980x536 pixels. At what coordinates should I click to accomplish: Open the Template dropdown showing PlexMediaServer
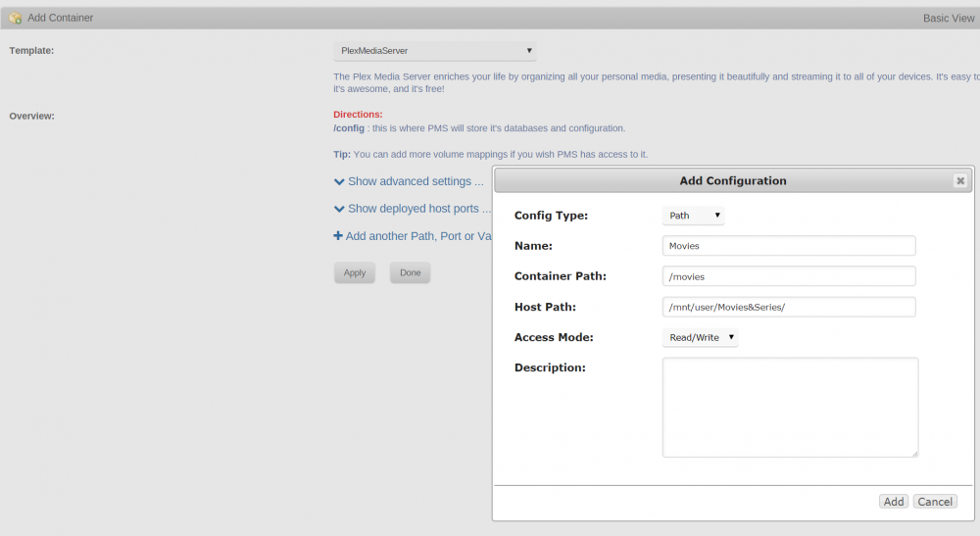(x=435, y=51)
